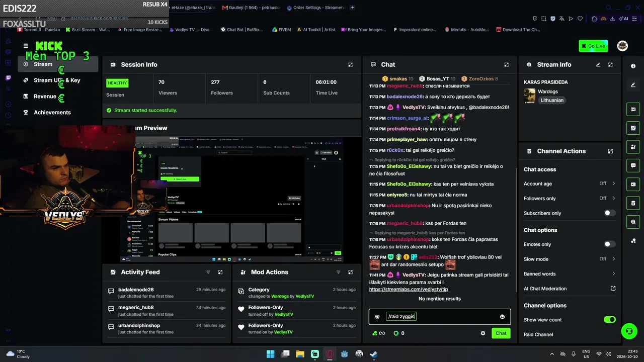Expand the Mod Actions panel

click(x=351, y=272)
